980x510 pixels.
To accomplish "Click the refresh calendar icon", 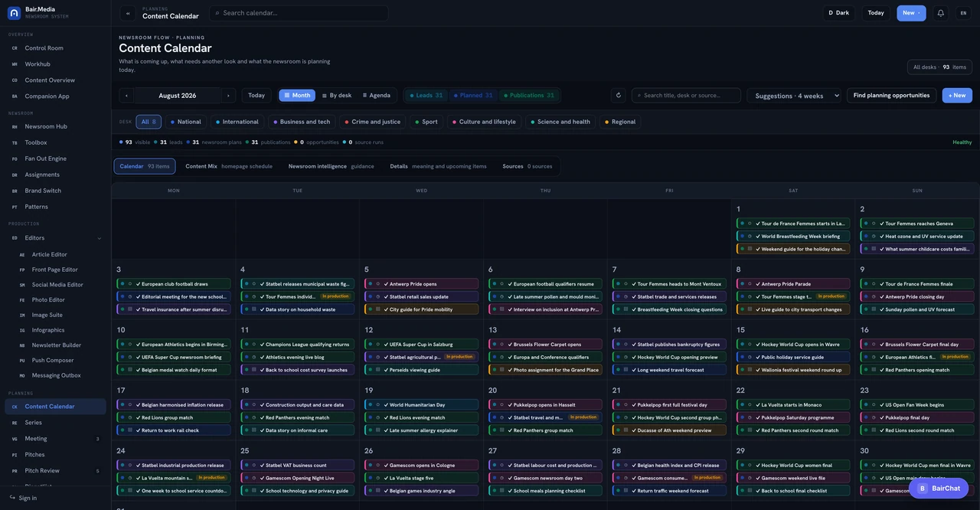I will [618, 96].
